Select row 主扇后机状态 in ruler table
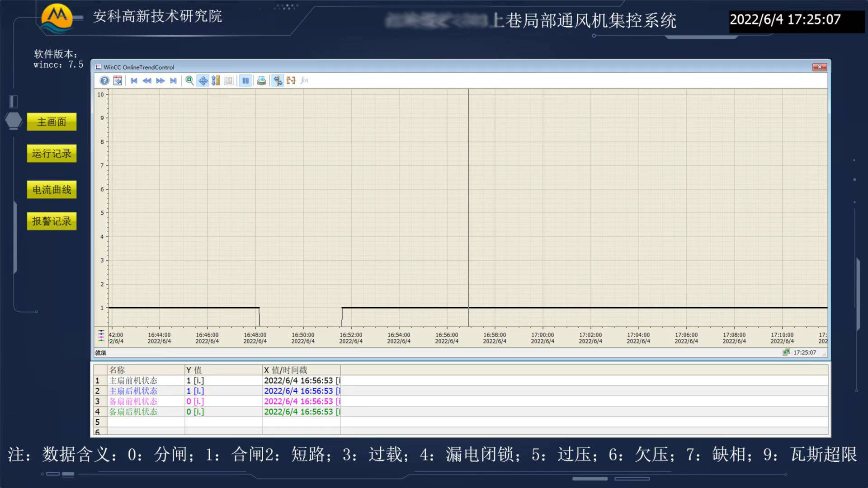 [x=461, y=391]
